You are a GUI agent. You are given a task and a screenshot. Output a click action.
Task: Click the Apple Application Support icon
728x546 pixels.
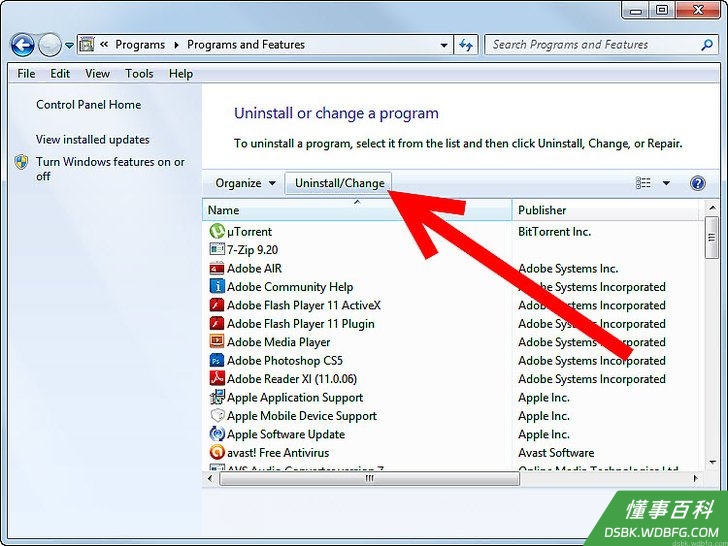click(x=217, y=397)
